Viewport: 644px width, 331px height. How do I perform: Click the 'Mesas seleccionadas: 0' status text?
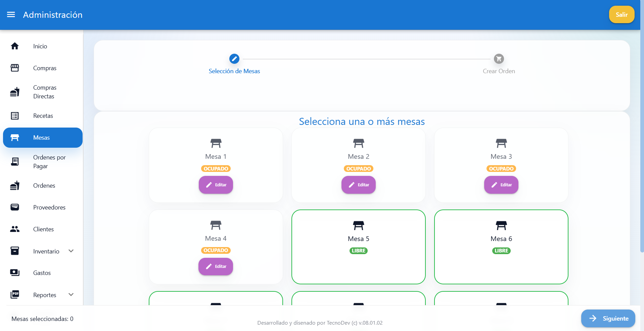pos(42,319)
